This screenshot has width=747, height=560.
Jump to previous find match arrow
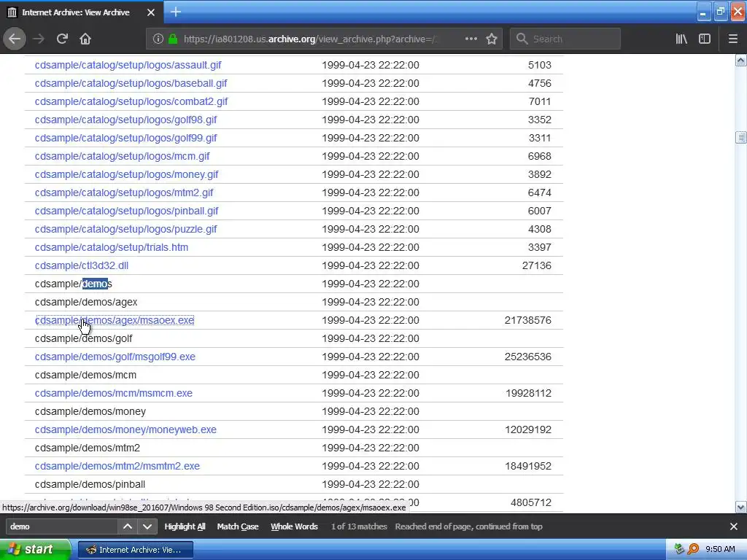tap(128, 526)
